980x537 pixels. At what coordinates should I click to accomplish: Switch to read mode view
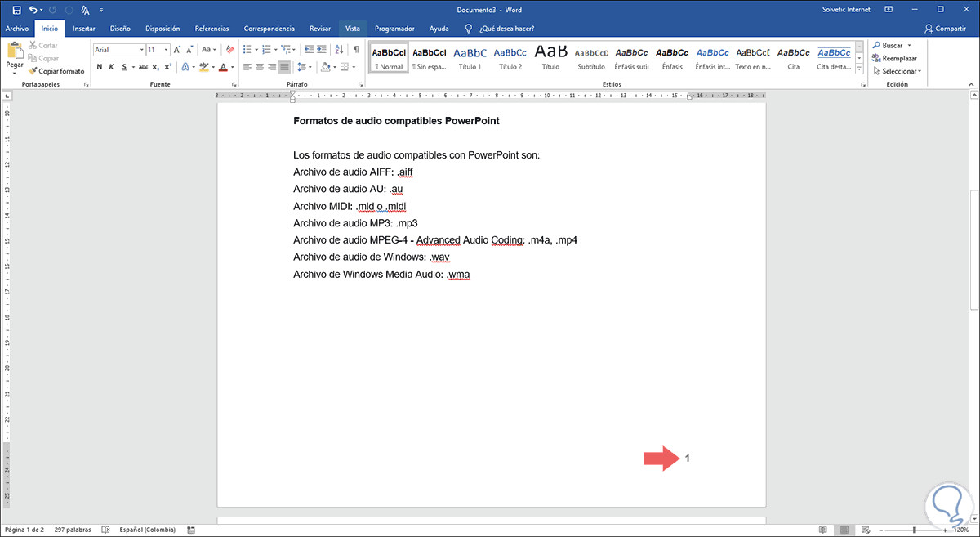[822, 530]
